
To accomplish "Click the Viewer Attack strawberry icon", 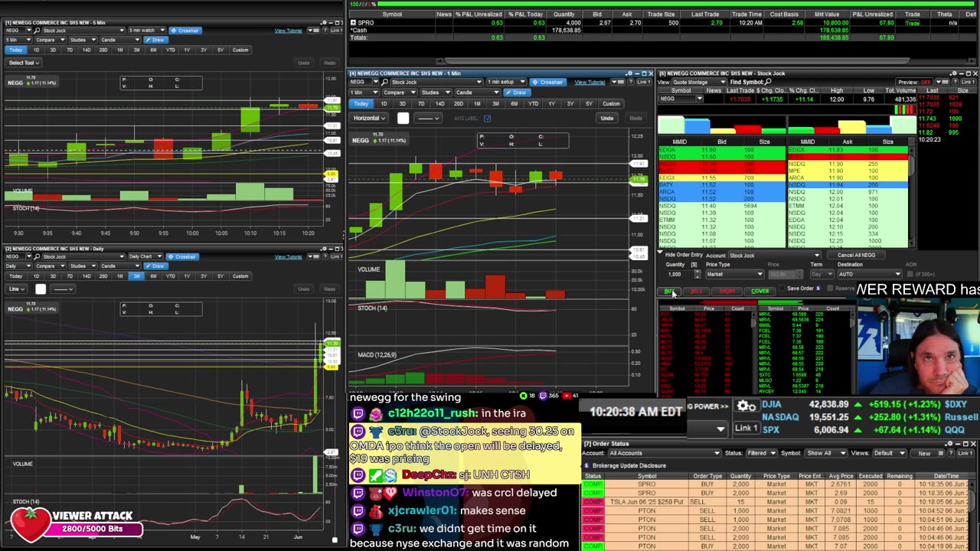I will (x=28, y=524).
